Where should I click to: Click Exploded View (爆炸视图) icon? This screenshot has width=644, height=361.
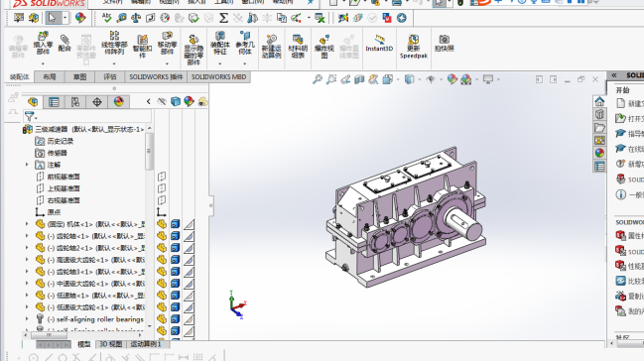(x=324, y=46)
